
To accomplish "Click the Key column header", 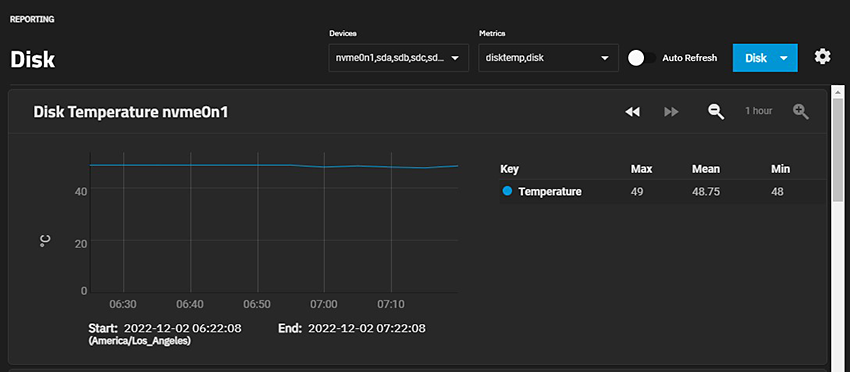I will point(510,169).
